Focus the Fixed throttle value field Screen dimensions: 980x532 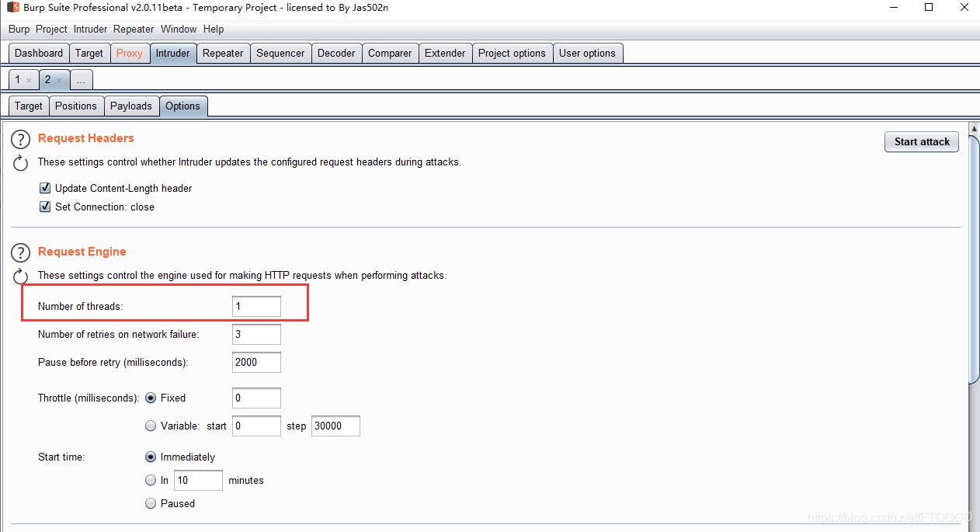tap(256, 398)
